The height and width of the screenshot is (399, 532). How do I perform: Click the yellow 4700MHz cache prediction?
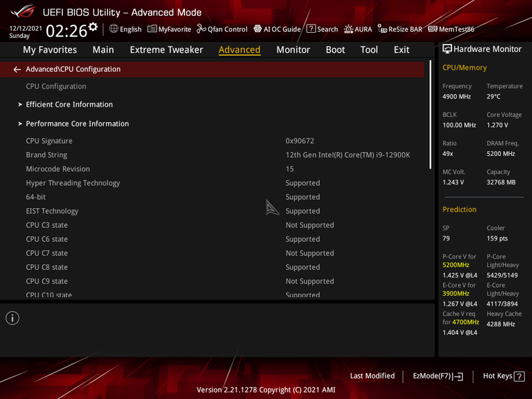click(x=465, y=322)
